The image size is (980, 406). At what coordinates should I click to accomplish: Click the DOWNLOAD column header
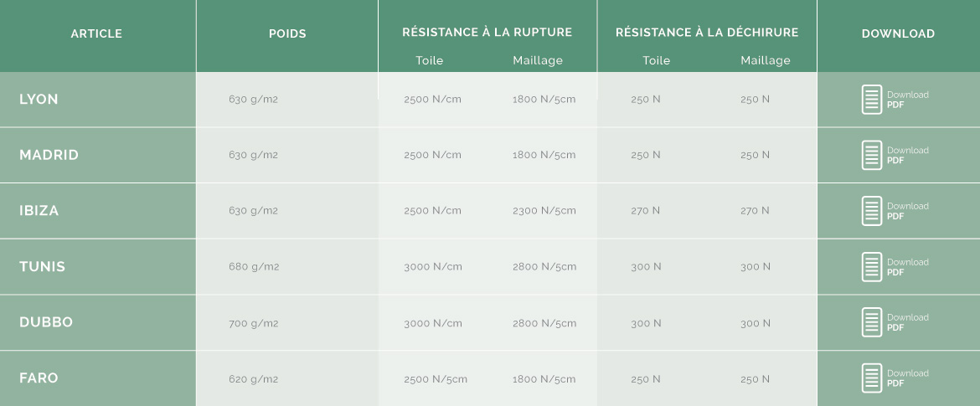(898, 33)
